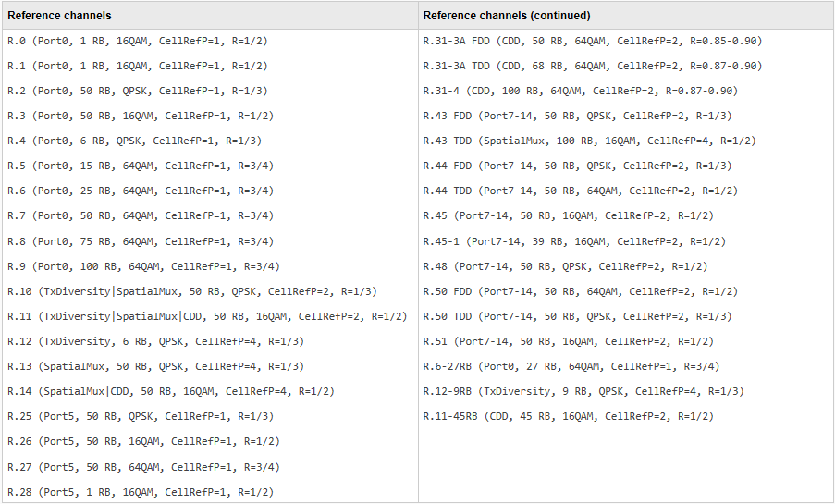This screenshot has height=504, width=835.
Task: Click the R.43 TDD SpatialMux channel
Action: tap(589, 141)
